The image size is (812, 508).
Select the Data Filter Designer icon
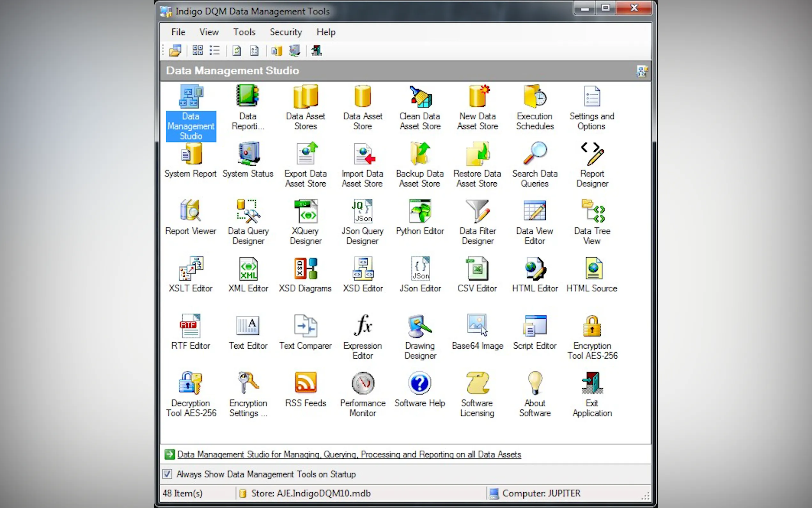coord(477,212)
